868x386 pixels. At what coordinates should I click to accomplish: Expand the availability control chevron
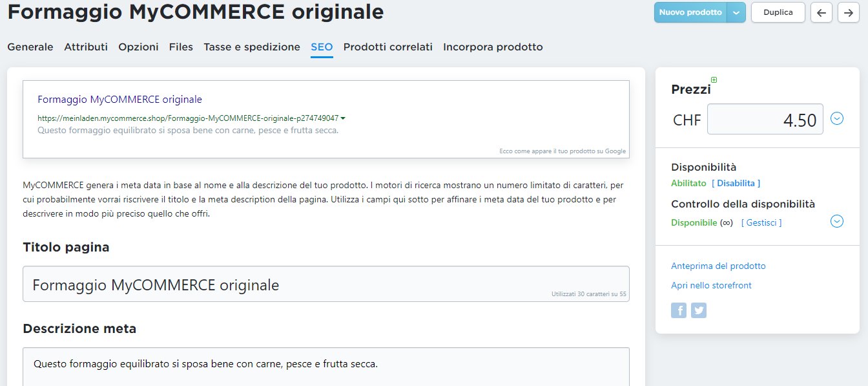tap(837, 221)
